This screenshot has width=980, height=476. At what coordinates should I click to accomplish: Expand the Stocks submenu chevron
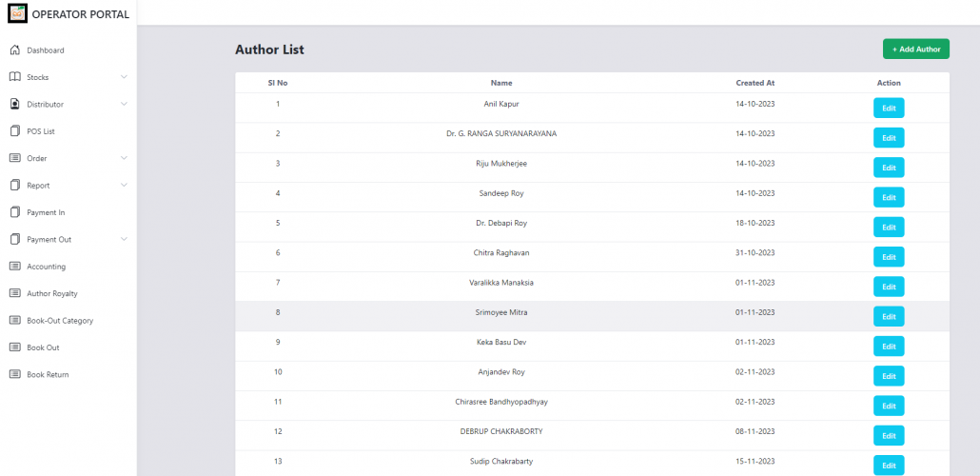[x=124, y=77]
